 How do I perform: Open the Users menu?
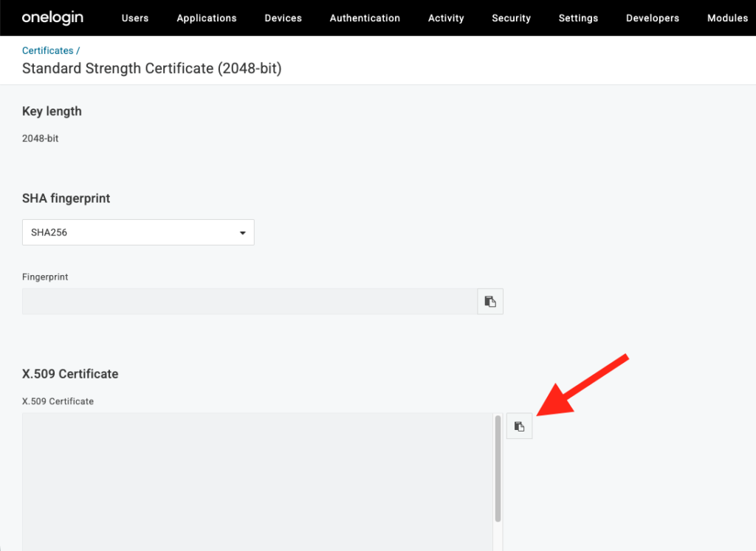(x=134, y=18)
